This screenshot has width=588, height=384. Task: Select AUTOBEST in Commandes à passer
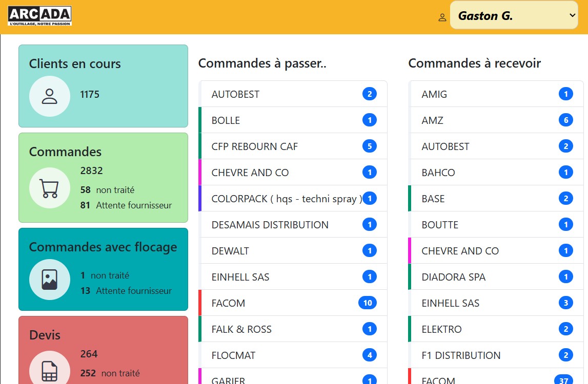(235, 94)
